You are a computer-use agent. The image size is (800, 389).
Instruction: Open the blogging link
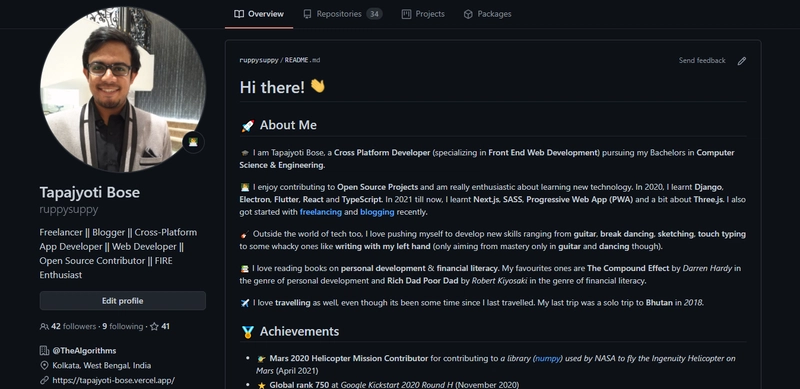[377, 212]
